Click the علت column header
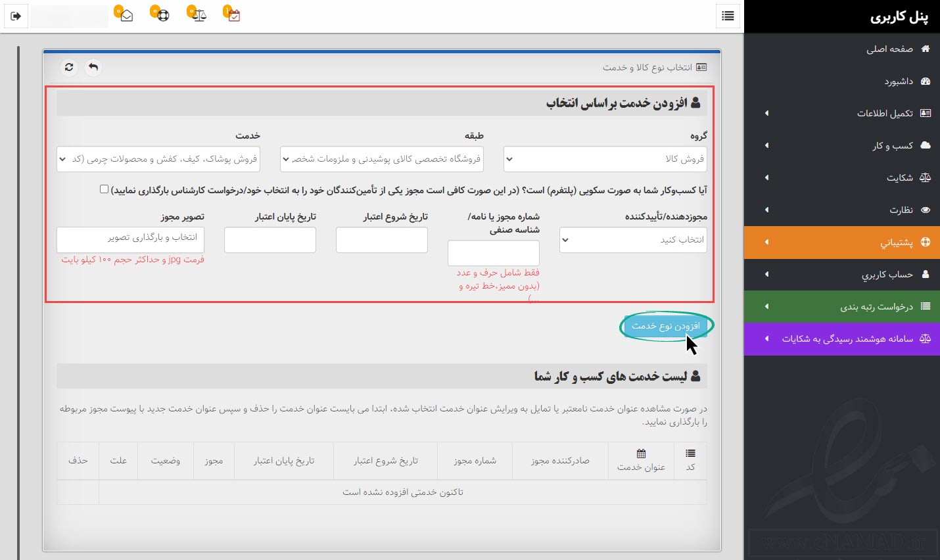Screen dimensions: 940x560 tap(118, 461)
